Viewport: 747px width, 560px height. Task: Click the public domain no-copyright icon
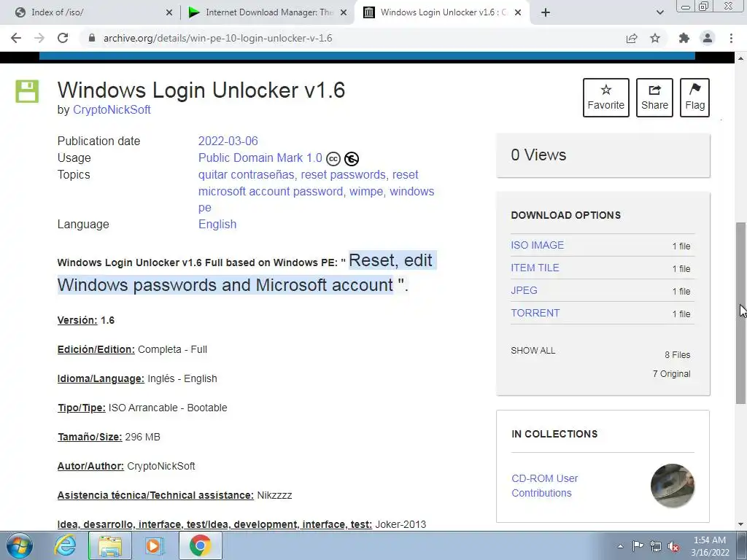352,158
